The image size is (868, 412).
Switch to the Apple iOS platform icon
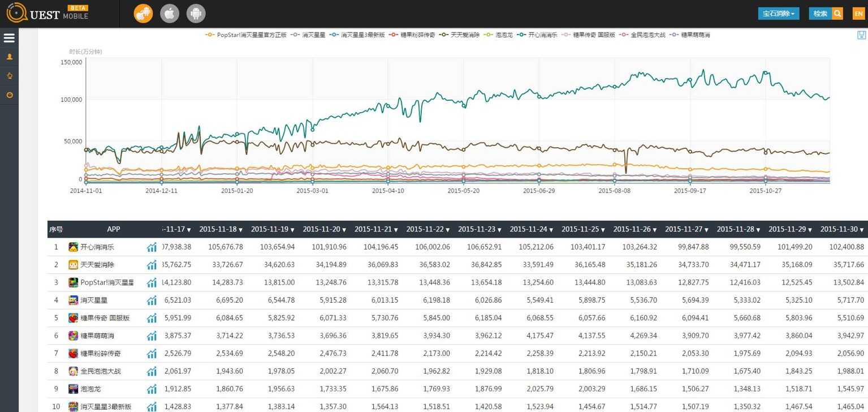[170, 14]
